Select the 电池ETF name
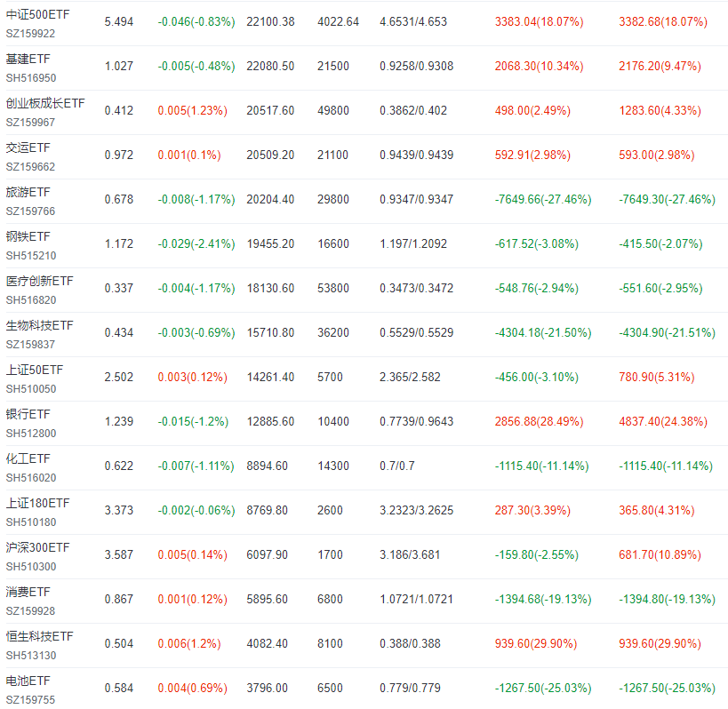Screen dimensions: 728x709 [28, 681]
